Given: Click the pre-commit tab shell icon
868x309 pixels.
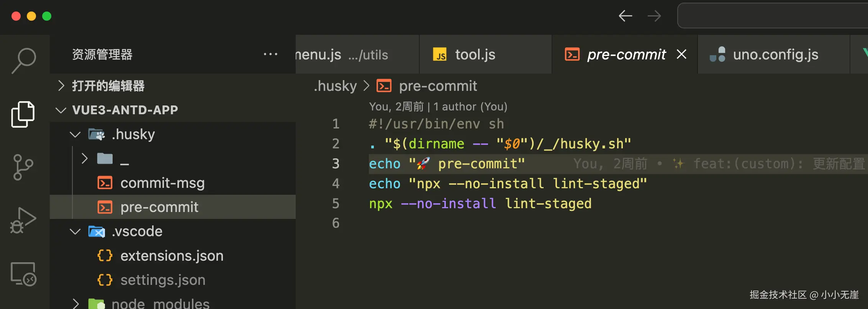Looking at the screenshot, I should (572, 54).
